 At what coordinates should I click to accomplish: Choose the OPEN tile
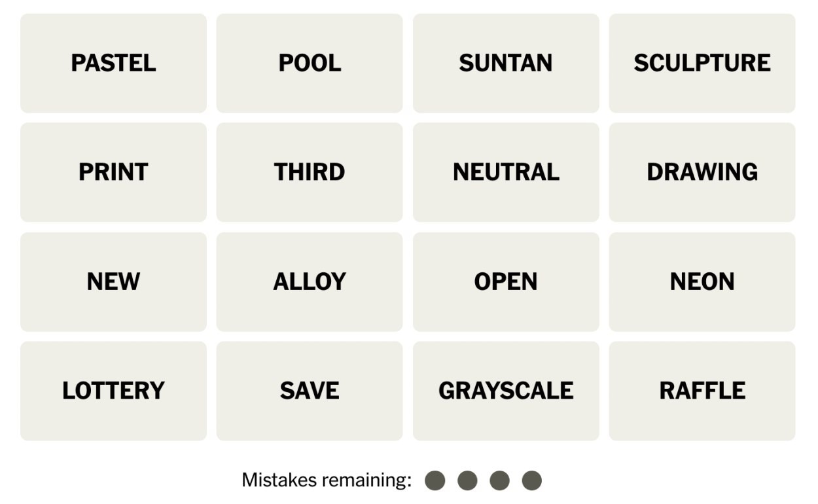pyautogui.click(x=506, y=281)
